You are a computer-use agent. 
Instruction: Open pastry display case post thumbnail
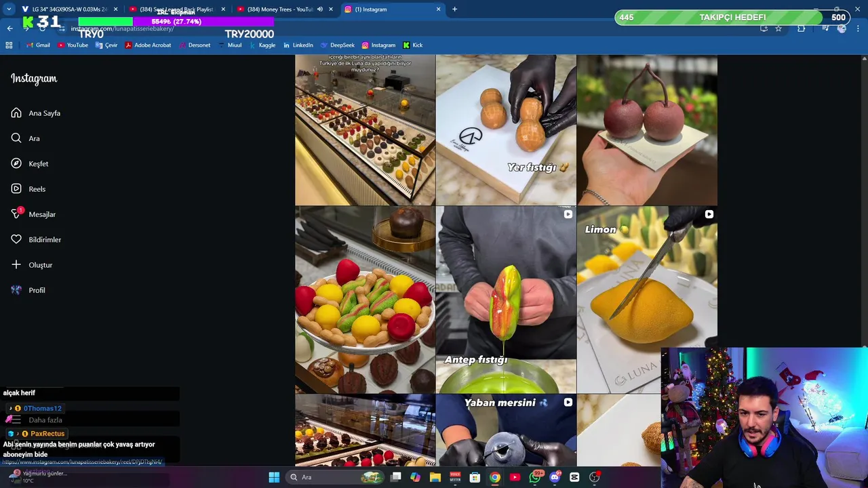[365, 130]
